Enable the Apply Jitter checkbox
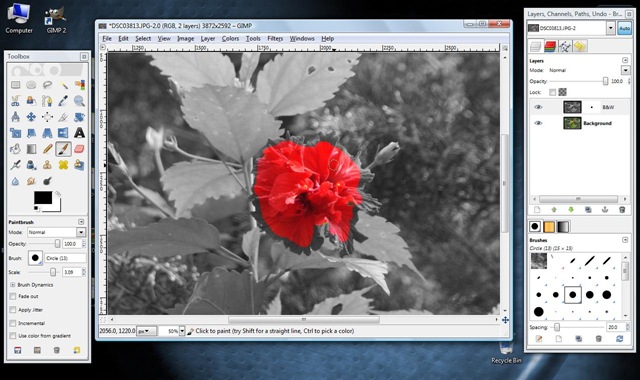 [13, 310]
